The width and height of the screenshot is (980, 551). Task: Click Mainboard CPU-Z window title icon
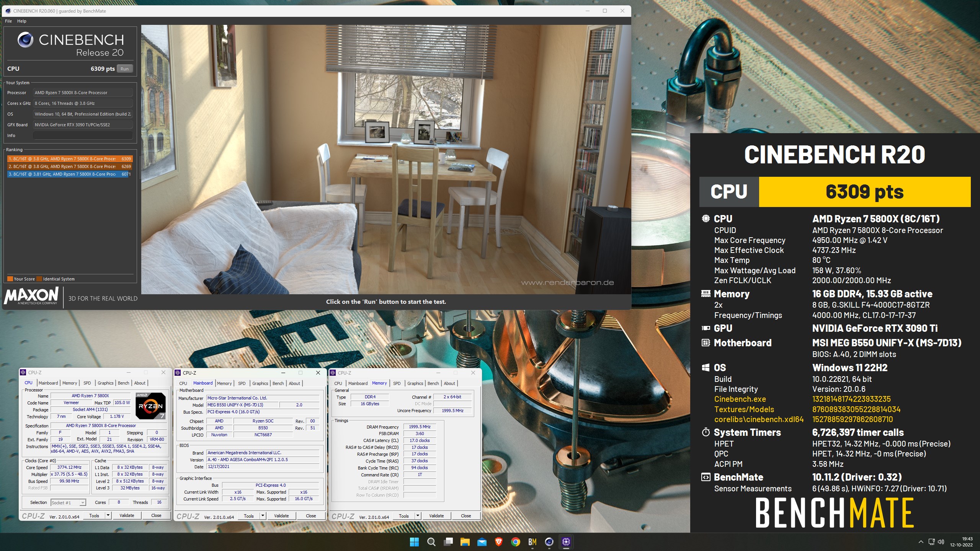click(178, 373)
